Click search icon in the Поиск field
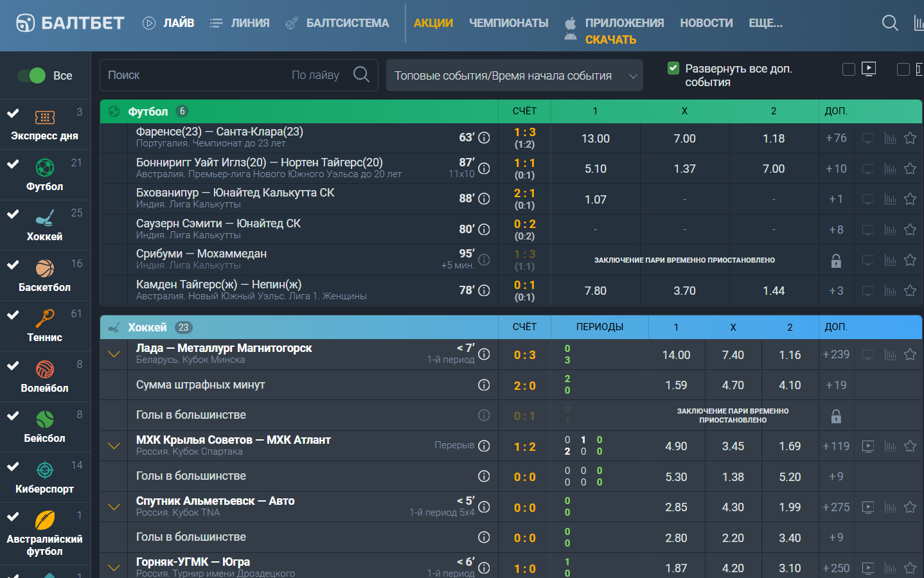This screenshot has width=924, height=578. 362,74
